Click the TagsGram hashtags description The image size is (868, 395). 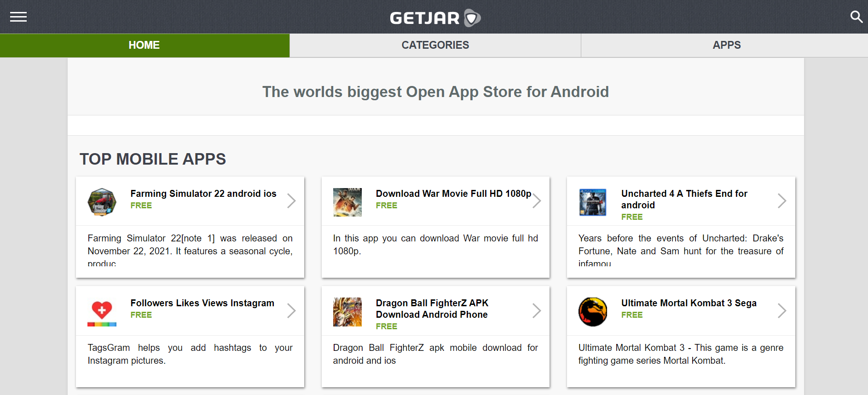pos(190,354)
